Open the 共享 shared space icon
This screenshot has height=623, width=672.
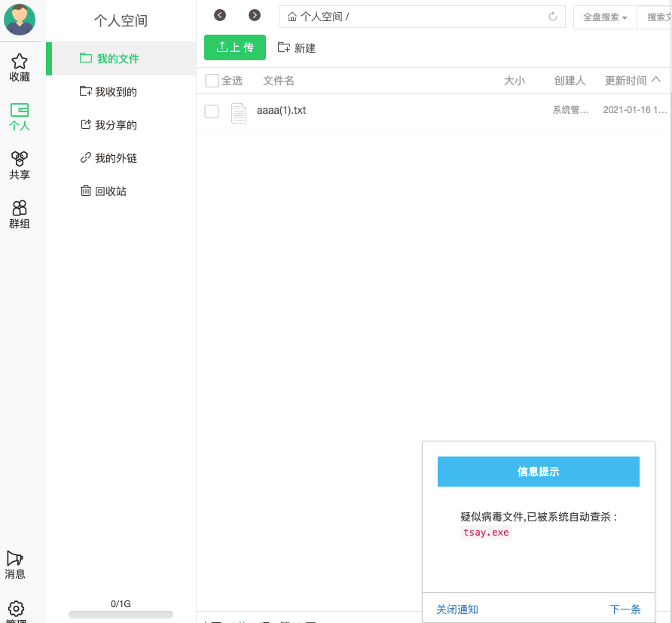point(20,158)
